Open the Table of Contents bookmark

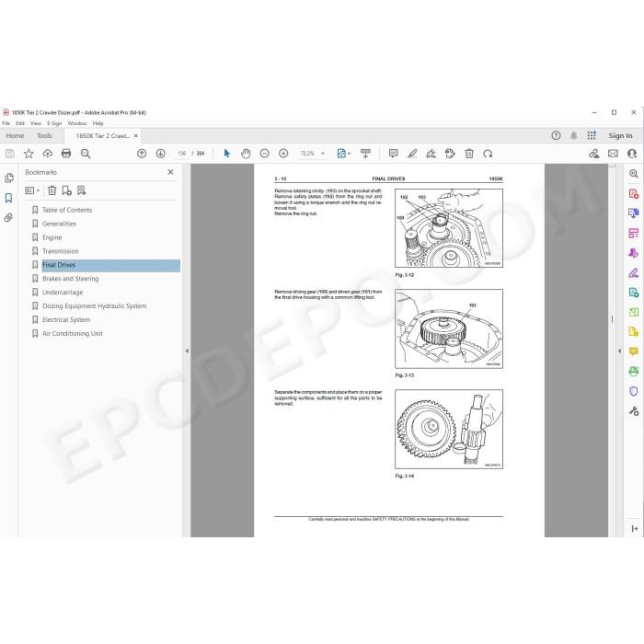67,210
